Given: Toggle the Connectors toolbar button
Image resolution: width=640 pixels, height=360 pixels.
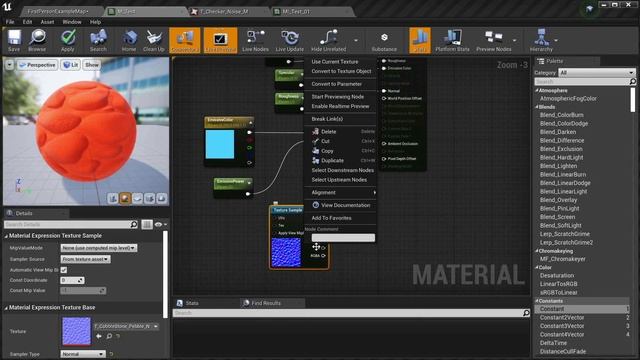Looking at the screenshot, I should pos(184,40).
